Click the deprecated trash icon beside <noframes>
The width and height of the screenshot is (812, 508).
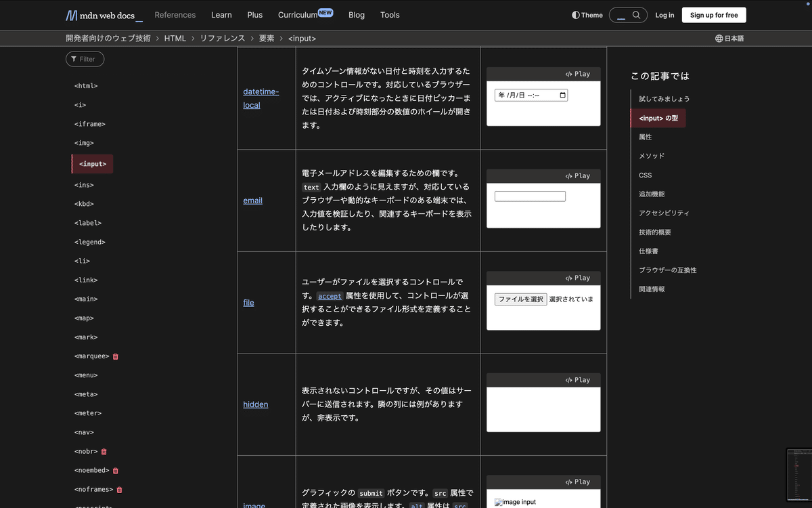click(119, 489)
